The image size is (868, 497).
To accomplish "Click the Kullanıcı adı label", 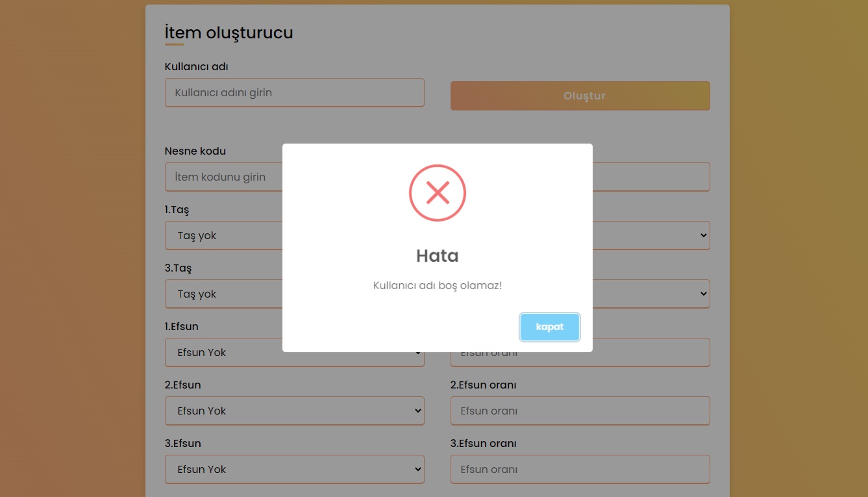I will [x=197, y=67].
